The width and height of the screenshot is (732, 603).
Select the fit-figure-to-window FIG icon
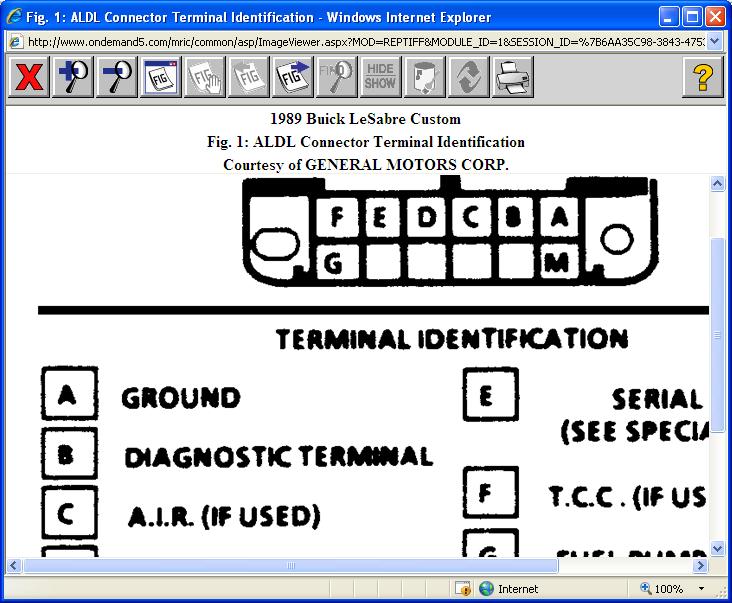coord(161,77)
